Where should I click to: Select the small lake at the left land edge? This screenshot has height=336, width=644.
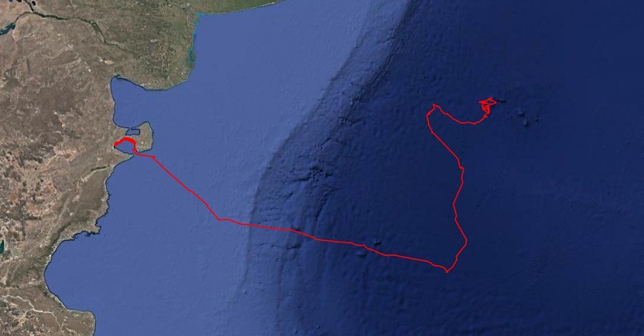[1, 246]
